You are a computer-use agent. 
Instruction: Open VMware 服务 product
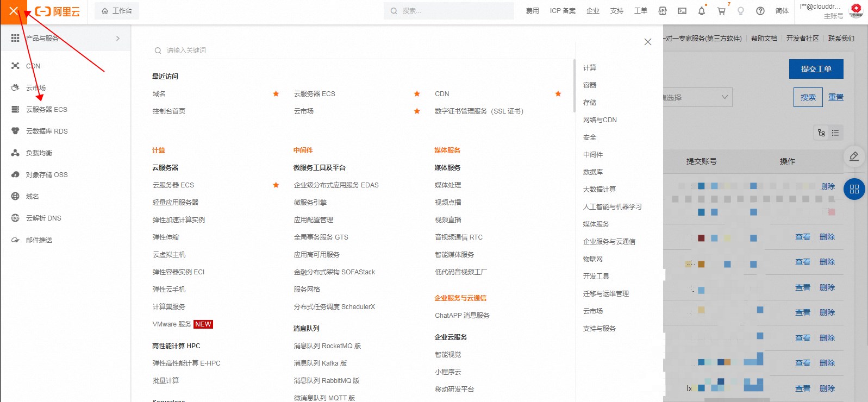pos(172,324)
